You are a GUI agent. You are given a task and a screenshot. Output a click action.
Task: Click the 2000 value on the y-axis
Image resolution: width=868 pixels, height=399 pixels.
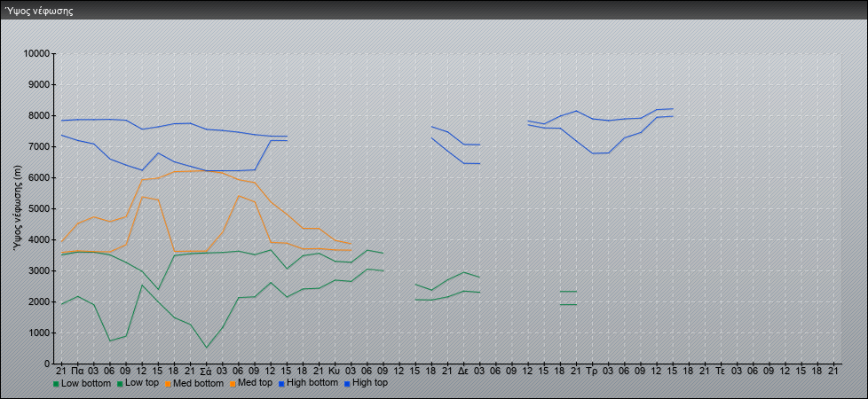pyautogui.click(x=39, y=301)
